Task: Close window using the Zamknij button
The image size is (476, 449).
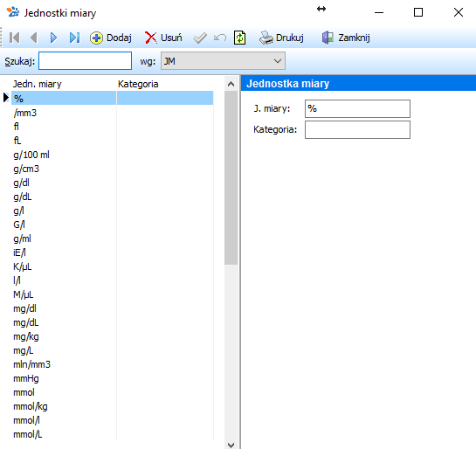Action: (x=346, y=38)
